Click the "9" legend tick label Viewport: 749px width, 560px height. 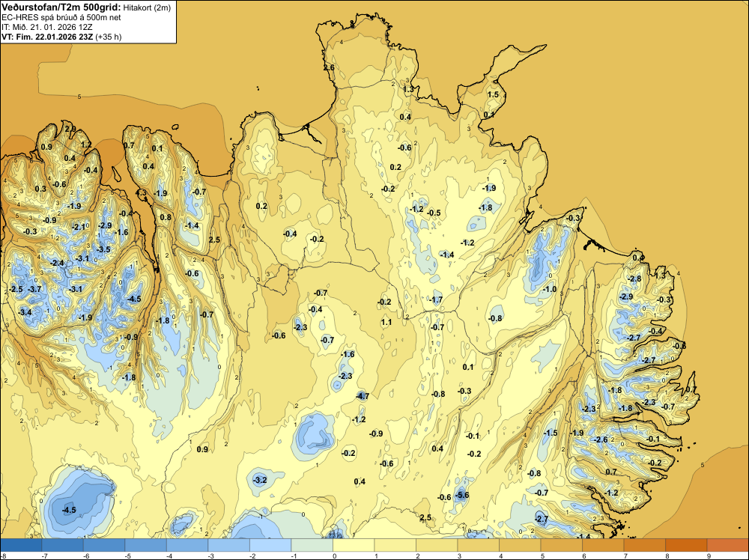pos(709,556)
